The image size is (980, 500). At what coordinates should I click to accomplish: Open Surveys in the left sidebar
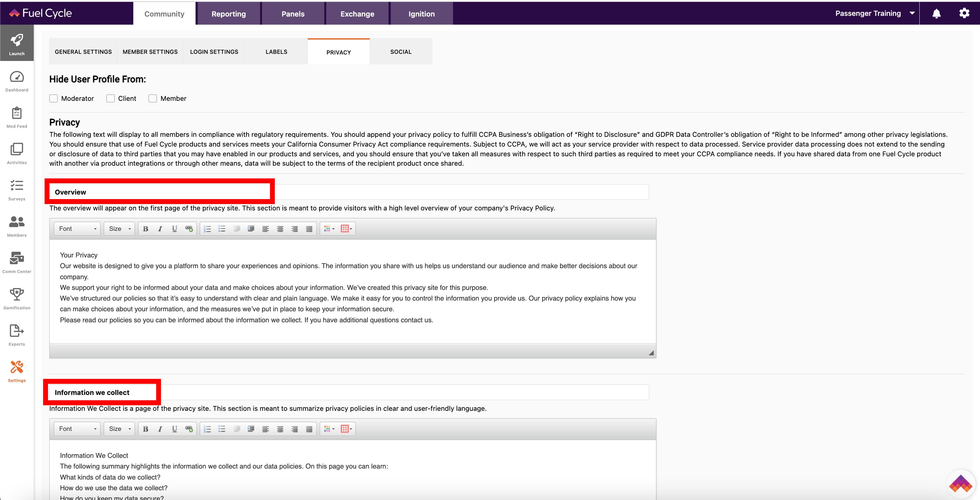click(17, 190)
